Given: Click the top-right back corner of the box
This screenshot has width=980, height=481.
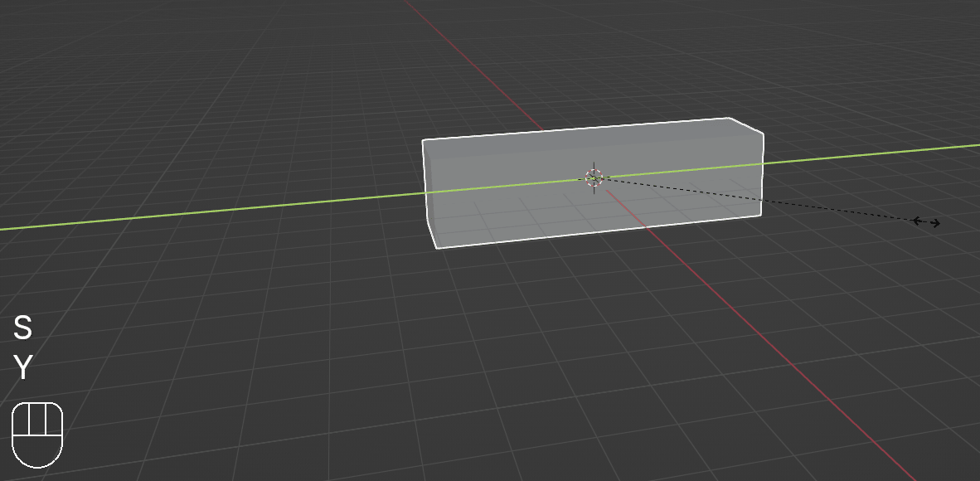Looking at the screenshot, I should pyautogui.click(x=729, y=119).
